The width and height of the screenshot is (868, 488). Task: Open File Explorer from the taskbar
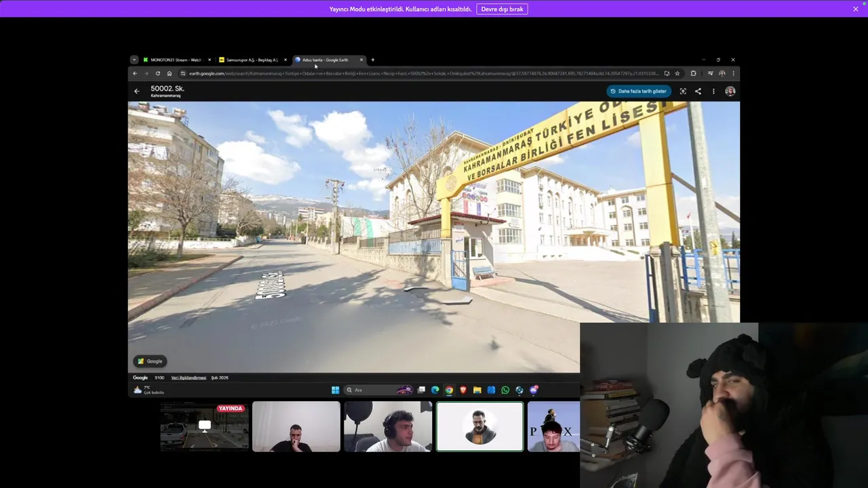pos(477,390)
